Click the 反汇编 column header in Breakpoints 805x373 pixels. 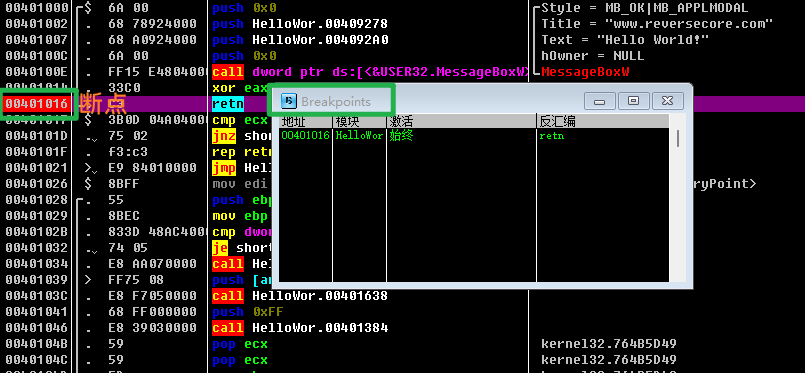point(603,122)
